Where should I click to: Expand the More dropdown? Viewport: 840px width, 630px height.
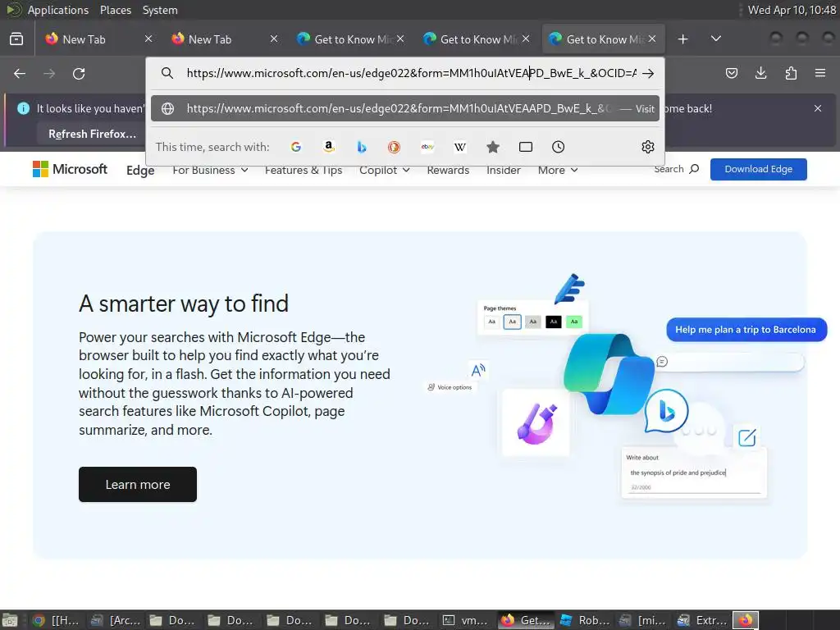click(558, 171)
